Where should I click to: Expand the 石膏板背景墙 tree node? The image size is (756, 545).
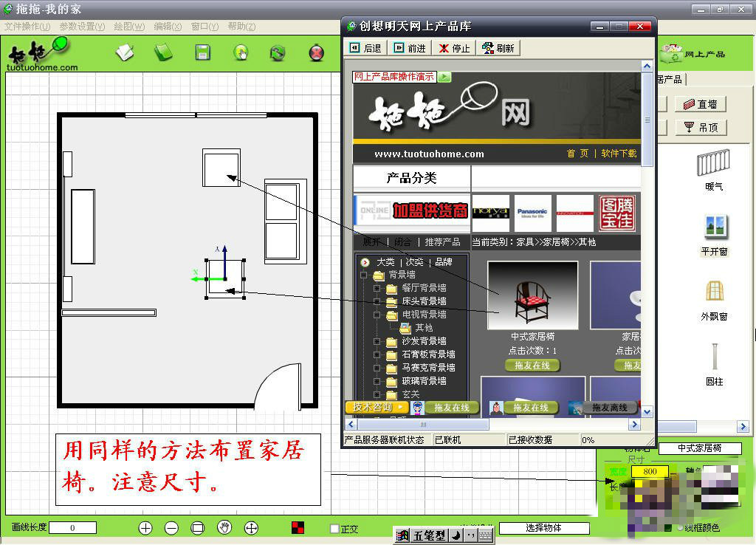coord(377,354)
